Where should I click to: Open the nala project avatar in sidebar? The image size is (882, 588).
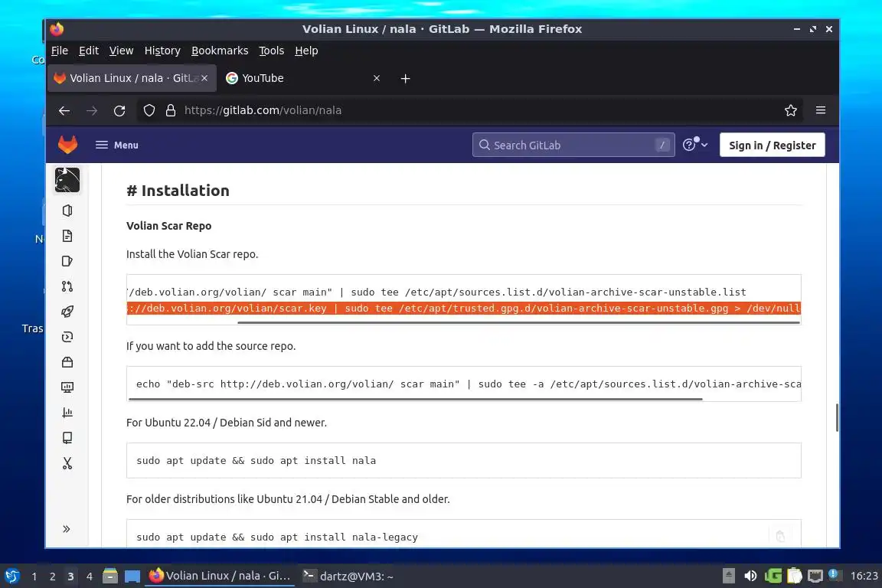click(67, 180)
